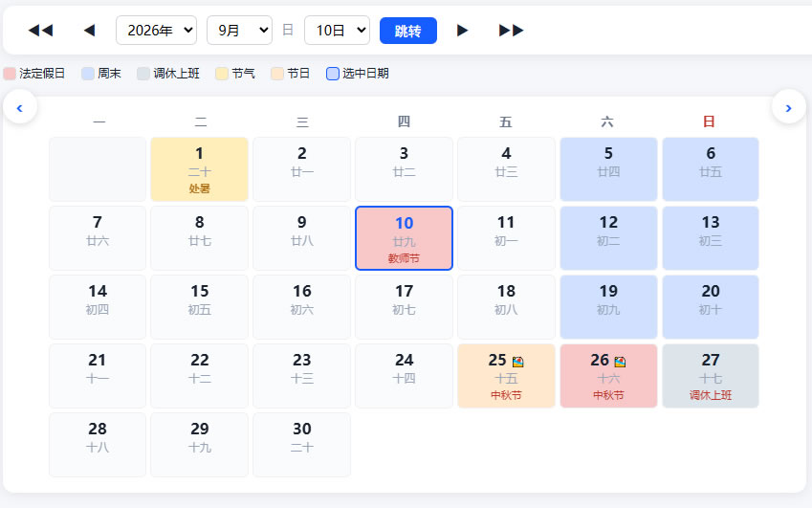The image size is (812, 508).
Task: Click the round left chevron beside the calendar
Action: tap(20, 108)
